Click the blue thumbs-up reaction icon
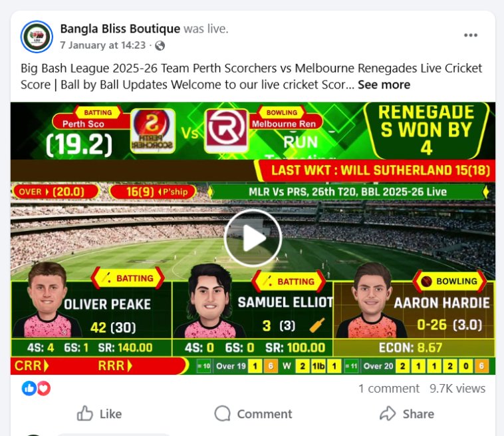The image size is (504, 436). [29, 388]
